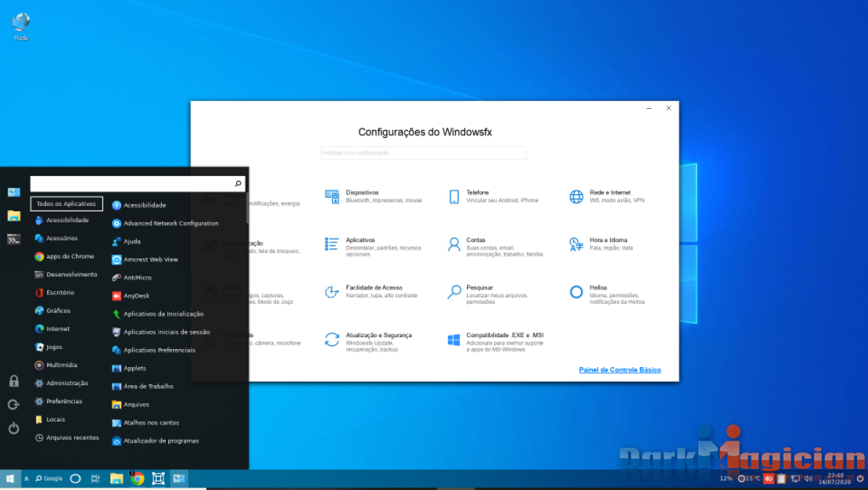Click the Painel de Controle Básico link
The width and height of the screenshot is (868, 490).
point(619,369)
